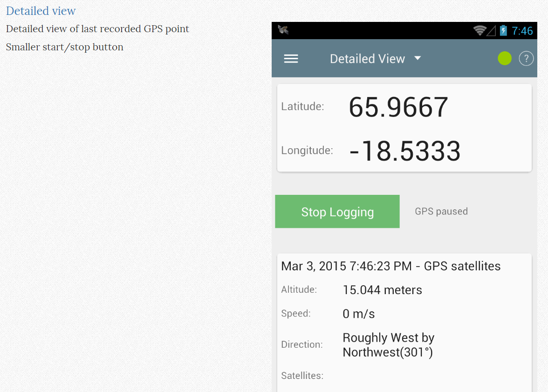The width and height of the screenshot is (548, 392).
Task: Tap the Satellites label
Action: pyautogui.click(x=302, y=376)
